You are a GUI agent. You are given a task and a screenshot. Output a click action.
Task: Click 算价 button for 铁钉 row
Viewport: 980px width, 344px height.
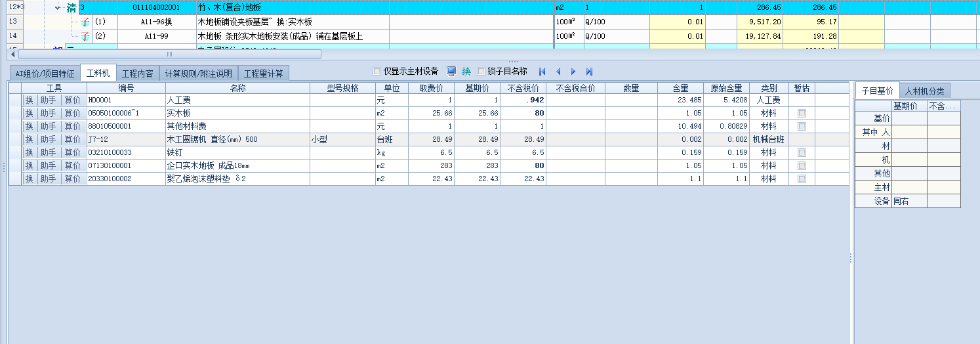click(73, 152)
